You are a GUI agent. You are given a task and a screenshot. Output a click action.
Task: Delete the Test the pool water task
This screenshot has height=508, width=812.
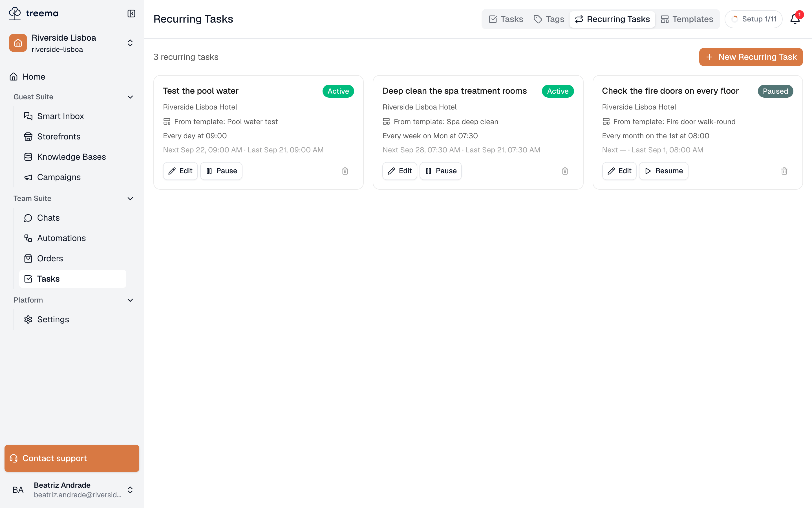(x=345, y=171)
